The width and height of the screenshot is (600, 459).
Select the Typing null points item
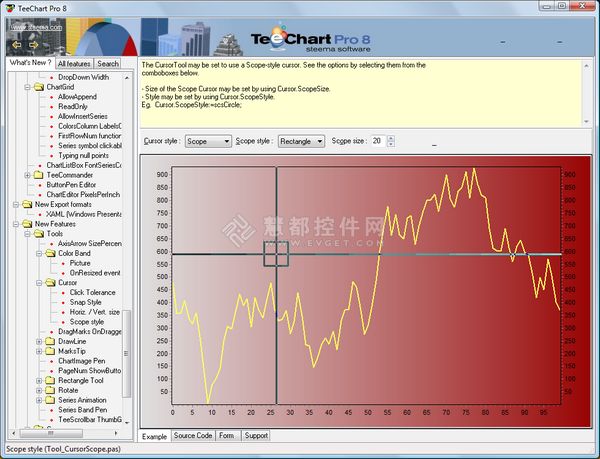(x=83, y=156)
